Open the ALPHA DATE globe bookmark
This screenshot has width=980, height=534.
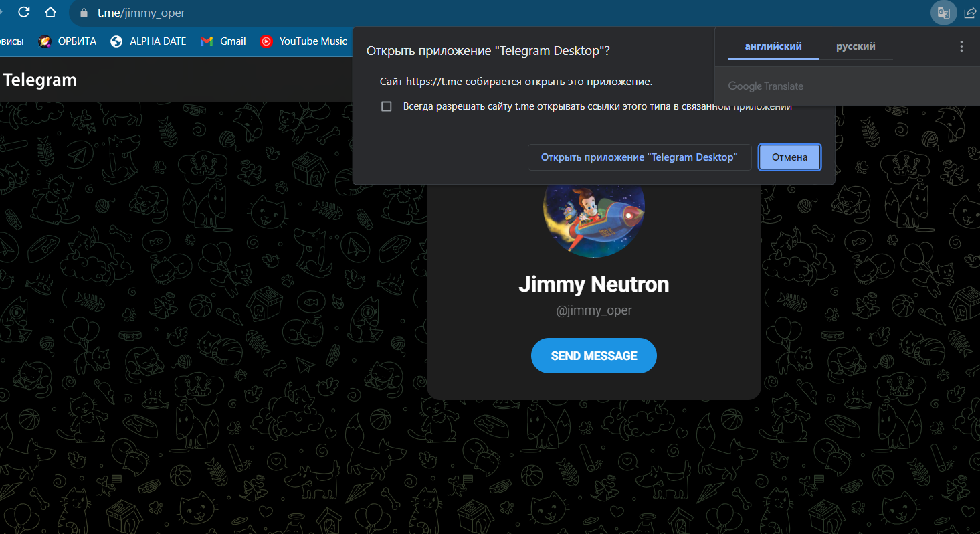point(116,41)
